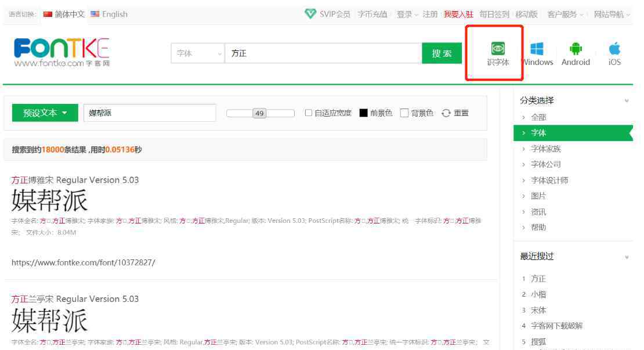Click the 方正兰亭宋 preview image 媒帮派
The image size is (644, 350).
coord(49,320)
